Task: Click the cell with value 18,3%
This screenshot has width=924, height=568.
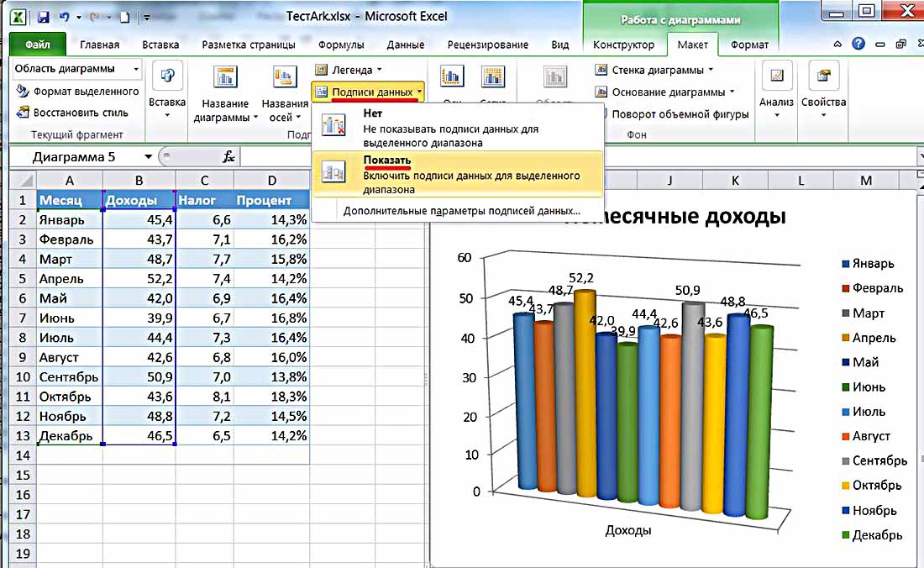Action: [271, 397]
